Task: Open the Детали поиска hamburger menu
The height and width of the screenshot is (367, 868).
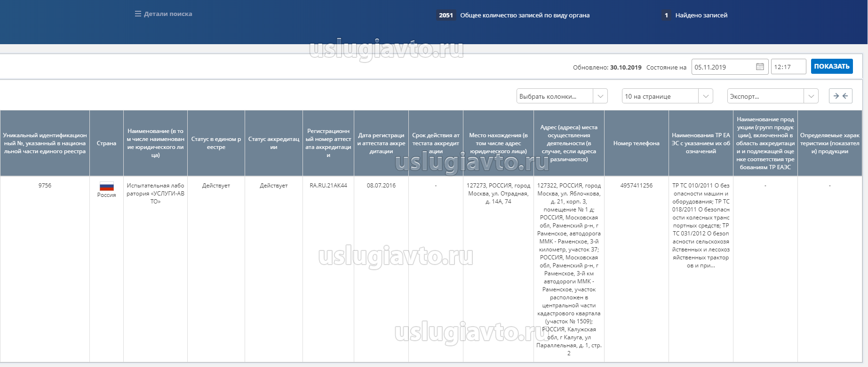Action: [x=138, y=14]
